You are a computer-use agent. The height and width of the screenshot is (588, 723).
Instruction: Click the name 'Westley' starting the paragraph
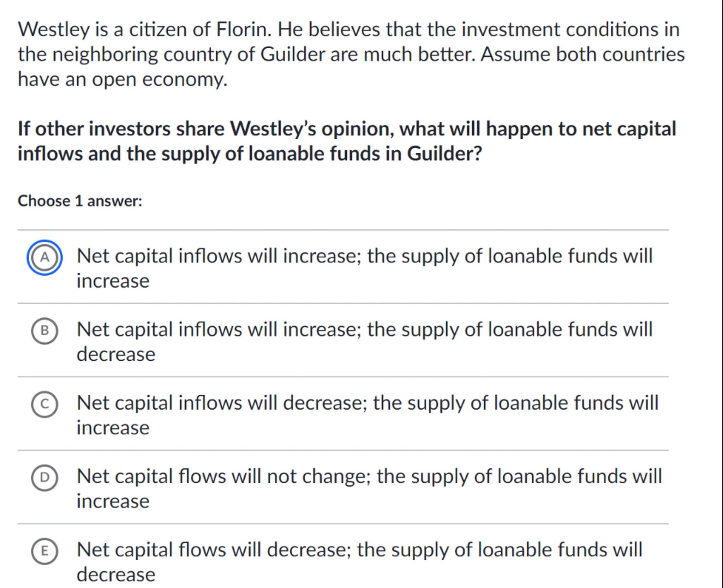(54, 29)
